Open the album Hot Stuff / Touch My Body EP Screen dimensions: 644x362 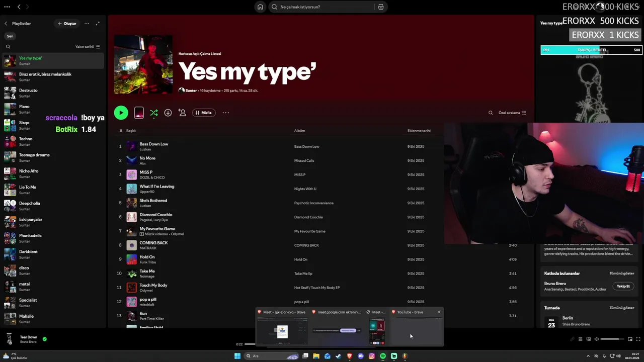[x=317, y=288]
